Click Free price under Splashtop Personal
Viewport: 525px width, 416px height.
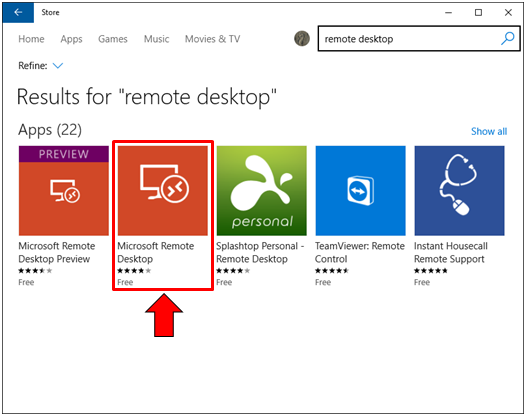(x=224, y=282)
